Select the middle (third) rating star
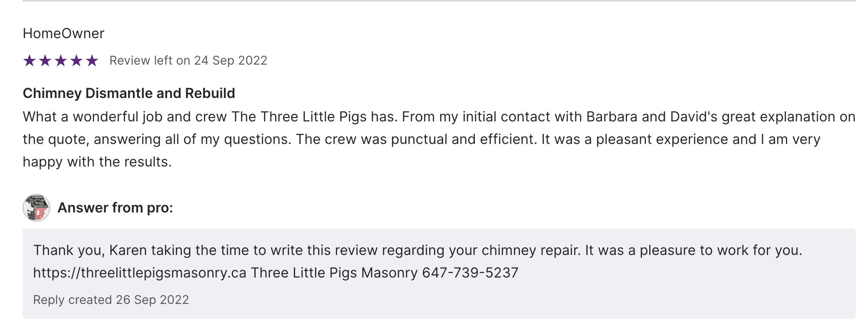This screenshot has height=320, width=868. (61, 61)
